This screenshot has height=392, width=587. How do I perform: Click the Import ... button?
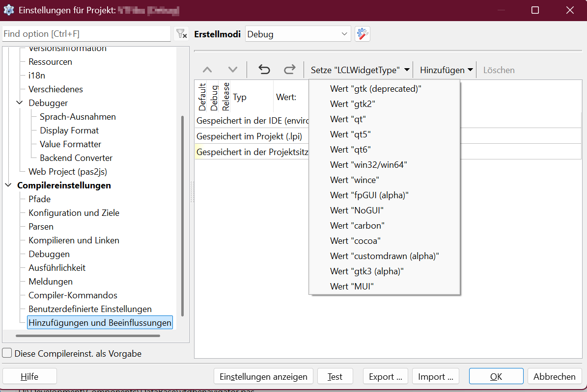point(435,376)
